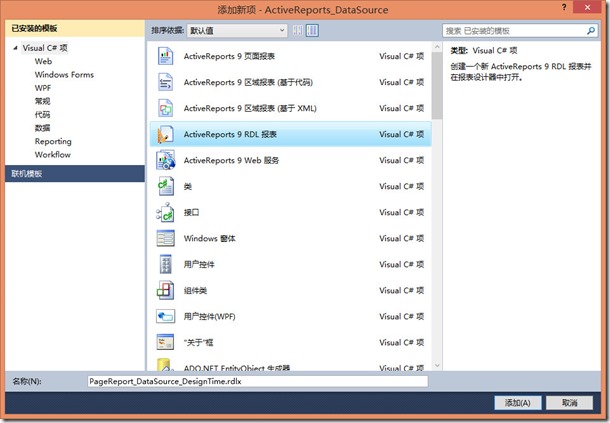This screenshot has width=610, height=423.
Task: Select the Web category
Action: [x=43, y=61]
